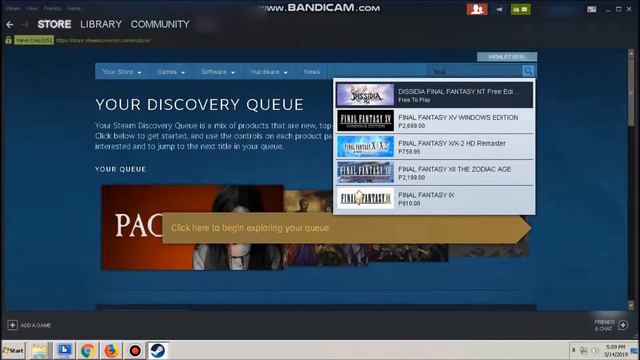The image size is (640, 360).
Task: Click into the store search field
Action: [475, 71]
